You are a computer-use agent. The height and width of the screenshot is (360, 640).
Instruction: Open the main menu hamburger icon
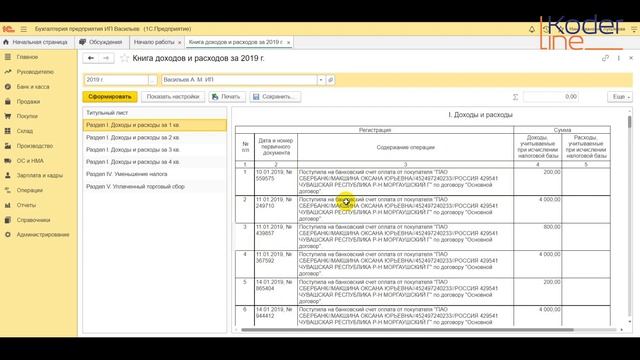coord(24,29)
